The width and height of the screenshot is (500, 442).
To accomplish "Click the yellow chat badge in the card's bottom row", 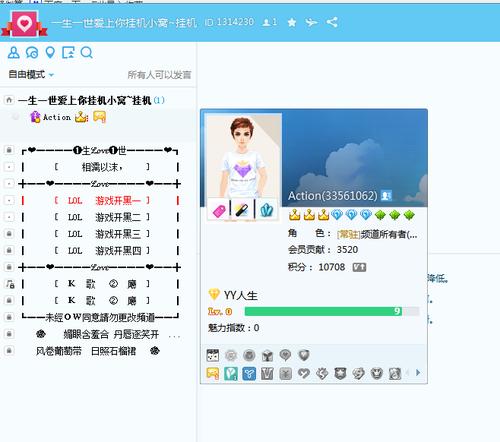I will point(213,374).
